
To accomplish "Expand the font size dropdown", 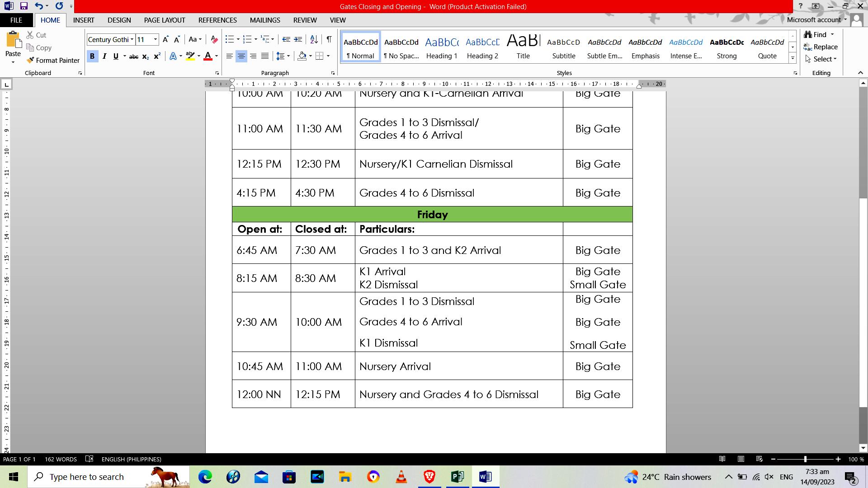I will coord(156,40).
